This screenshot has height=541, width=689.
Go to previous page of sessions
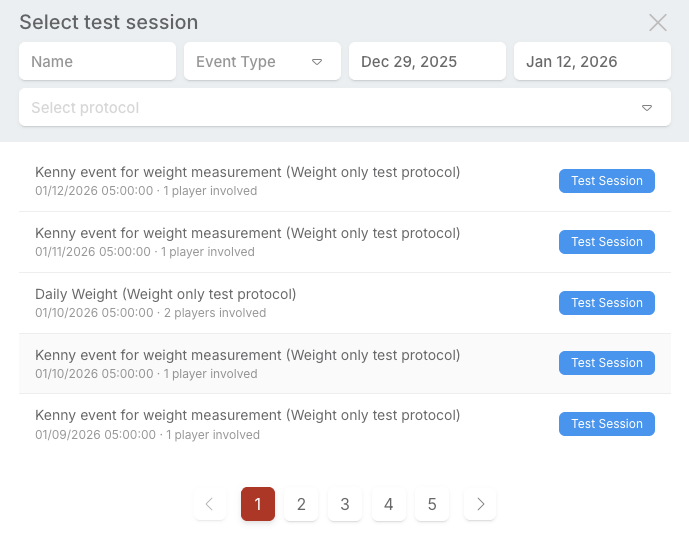[x=209, y=505]
